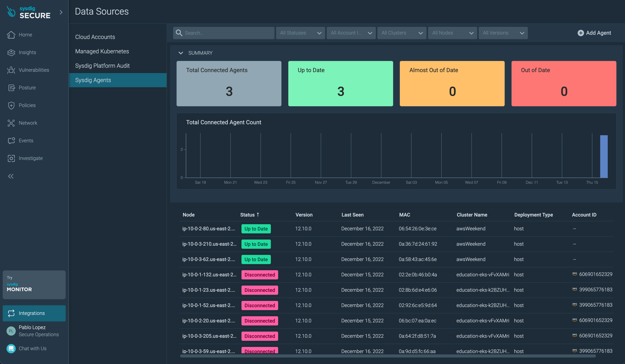The image size is (625, 364).
Task: Open the All Versions dropdown
Action: tap(503, 33)
